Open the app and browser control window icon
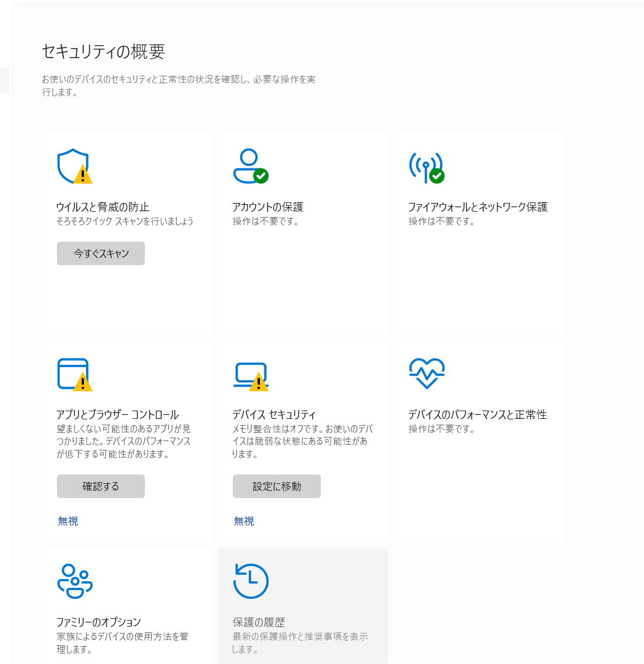The height and width of the screenshot is (664, 644). tap(74, 374)
